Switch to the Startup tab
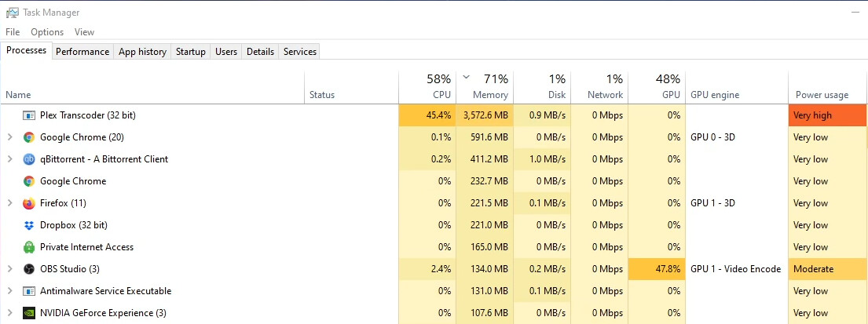Viewport: 868px width, 324px height. click(190, 52)
